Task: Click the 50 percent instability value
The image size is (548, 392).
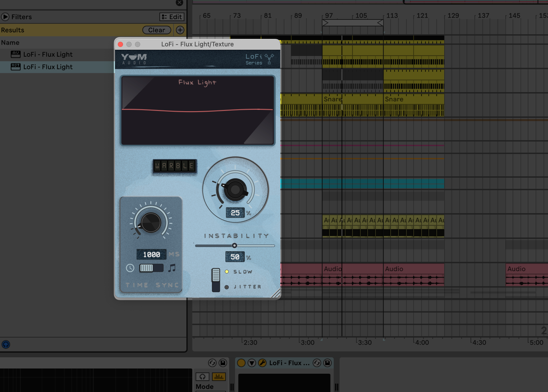Action: [x=235, y=257]
